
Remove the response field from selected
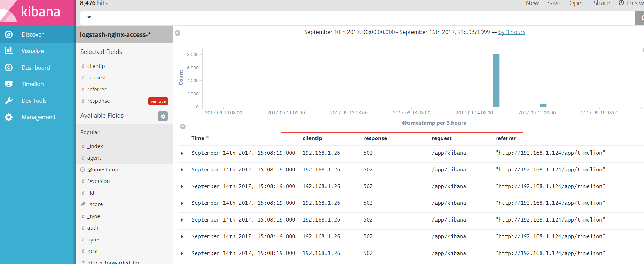tap(158, 101)
